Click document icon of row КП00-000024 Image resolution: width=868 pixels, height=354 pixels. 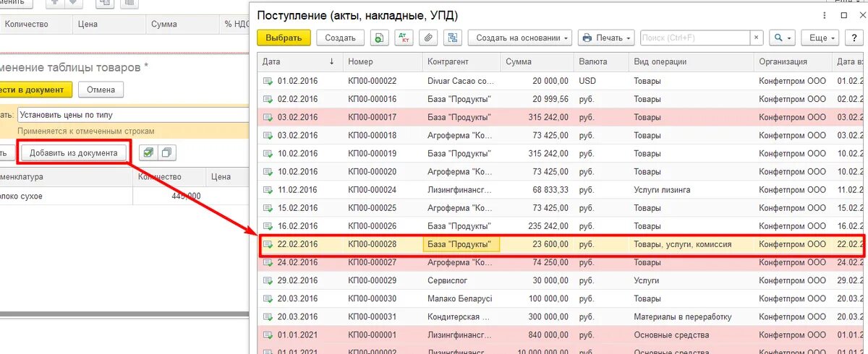pyautogui.click(x=268, y=190)
